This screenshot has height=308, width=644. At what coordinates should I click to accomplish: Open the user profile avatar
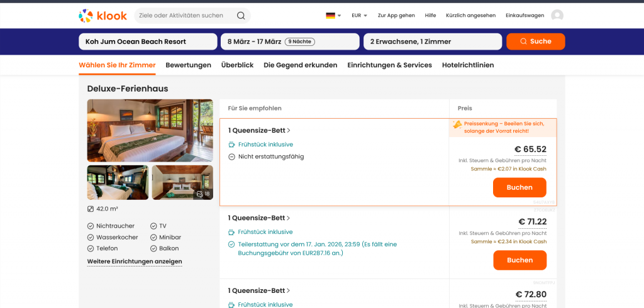coord(557,16)
